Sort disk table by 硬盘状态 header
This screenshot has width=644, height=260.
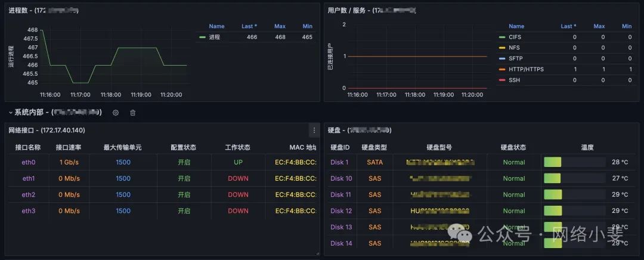click(x=513, y=147)
